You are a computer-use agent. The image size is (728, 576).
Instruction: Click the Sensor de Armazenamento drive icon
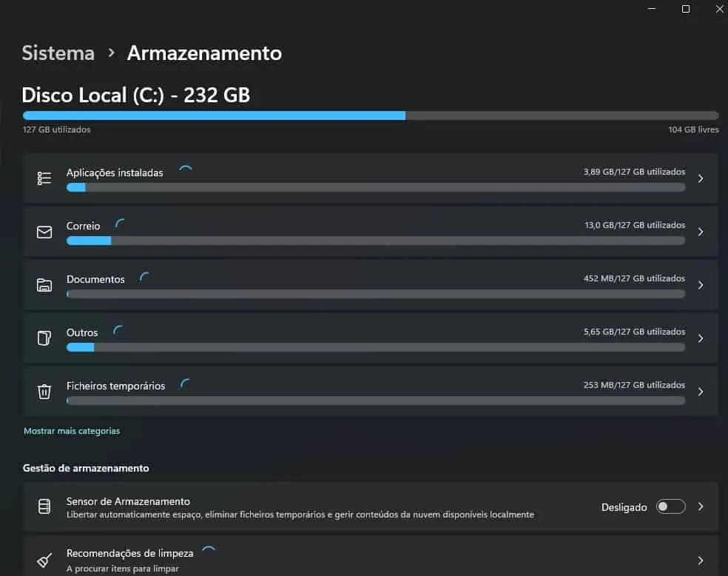click(44, 506)
